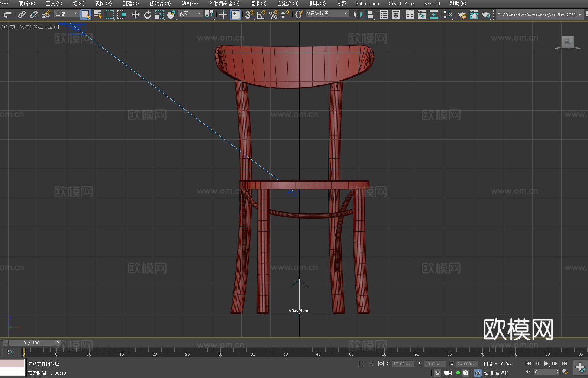Open Render Setup (teapot with gear)

point(462,14)
